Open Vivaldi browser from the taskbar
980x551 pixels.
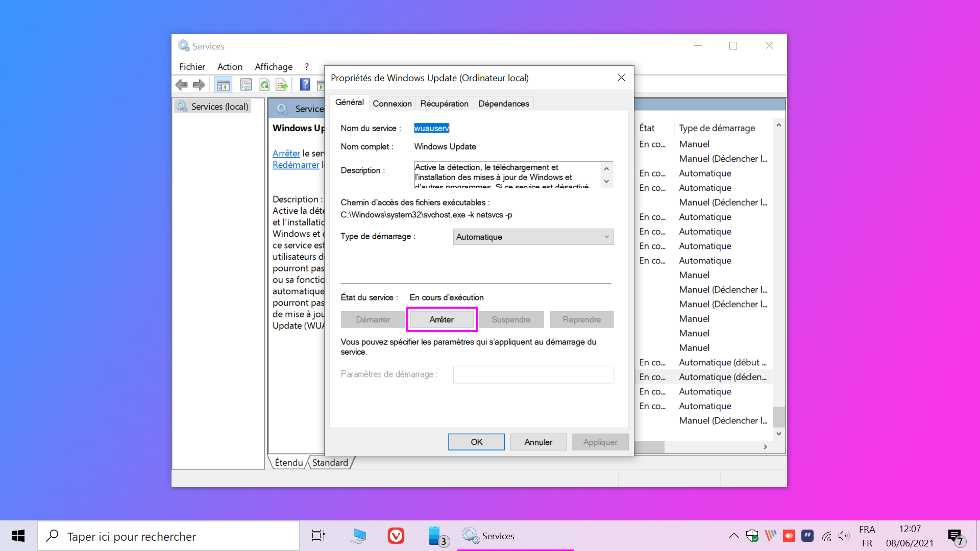[396, 536]
